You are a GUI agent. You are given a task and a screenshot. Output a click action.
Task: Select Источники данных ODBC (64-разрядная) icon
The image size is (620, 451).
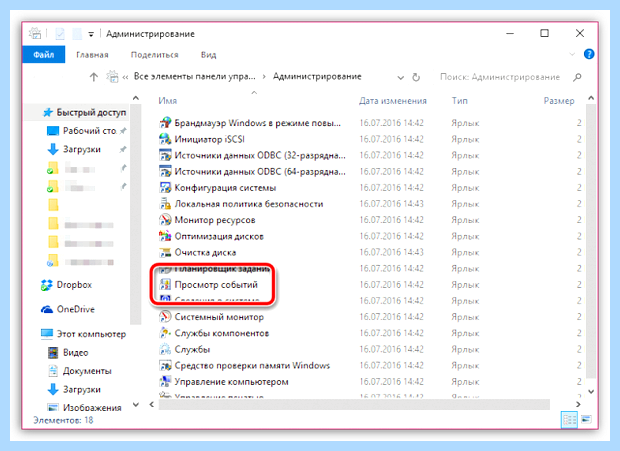coord(165,172)
